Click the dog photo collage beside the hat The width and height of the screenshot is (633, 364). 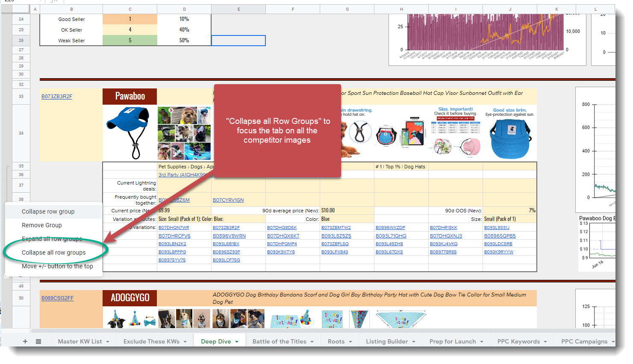[184, 133]
